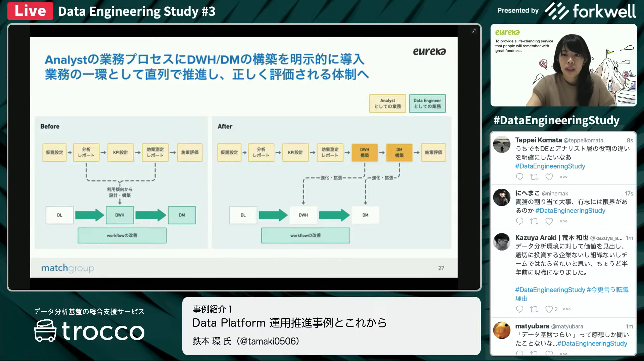The height and width of the screenshot is (361, 644).
Task: Click the DL box in Before diagram
Action: click(59, 215)
